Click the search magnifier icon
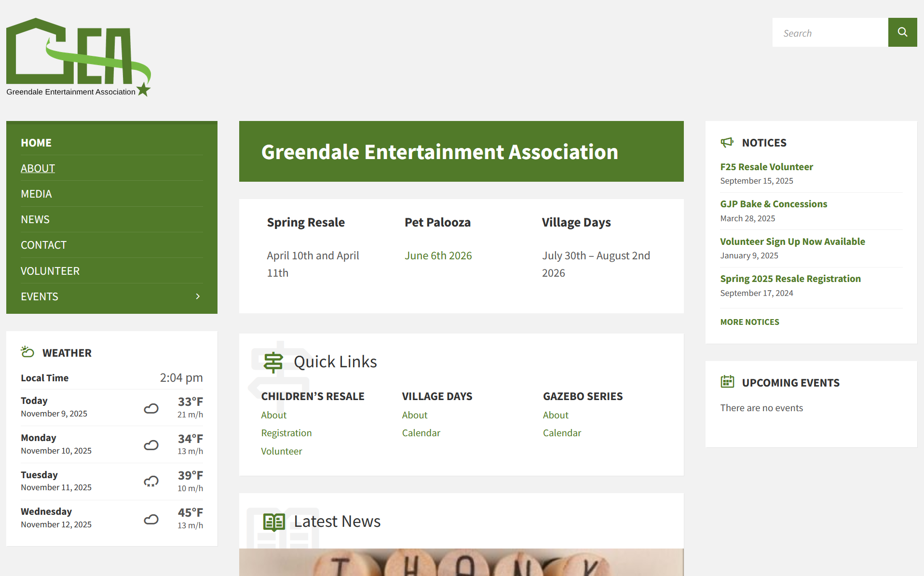This screenshot has height=576, width=924. click(x=902, y=32)
